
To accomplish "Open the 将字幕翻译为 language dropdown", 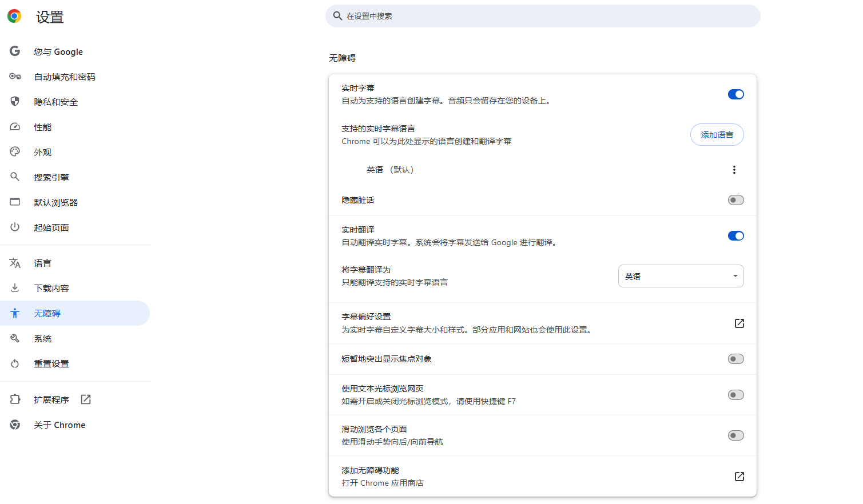I will tap(681, 276).
